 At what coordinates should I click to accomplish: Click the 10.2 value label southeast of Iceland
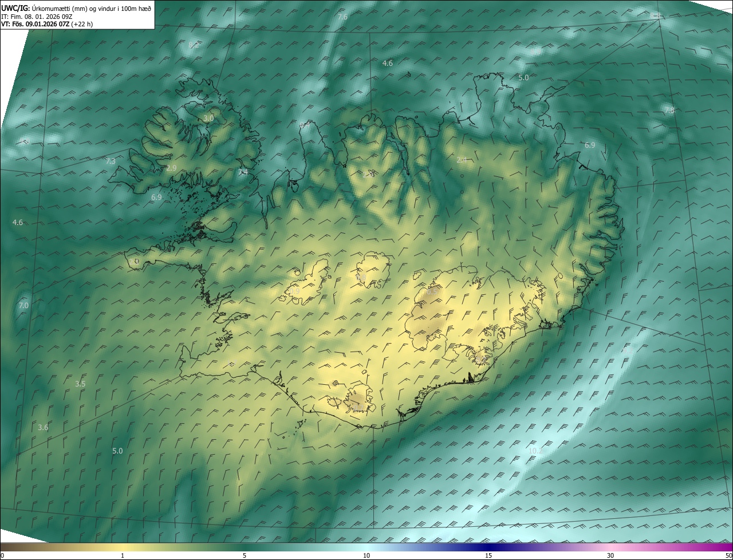pos(535,451)
